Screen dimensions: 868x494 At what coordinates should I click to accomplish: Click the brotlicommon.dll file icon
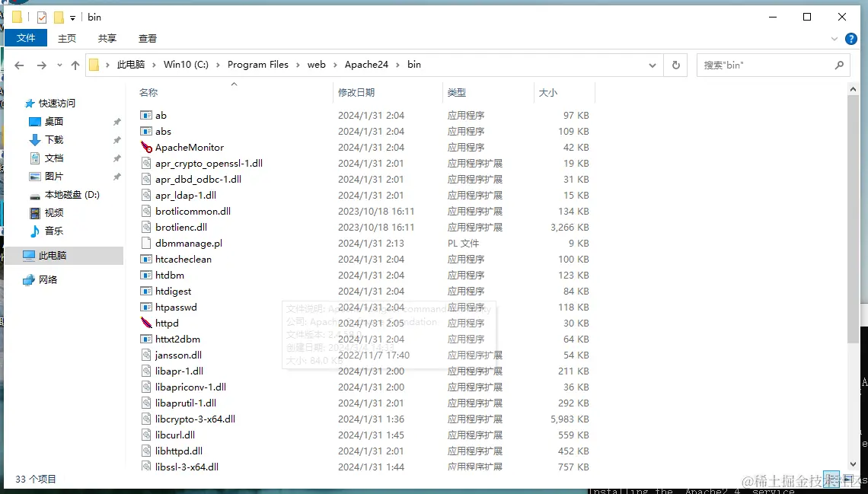(x=146, y=212)
